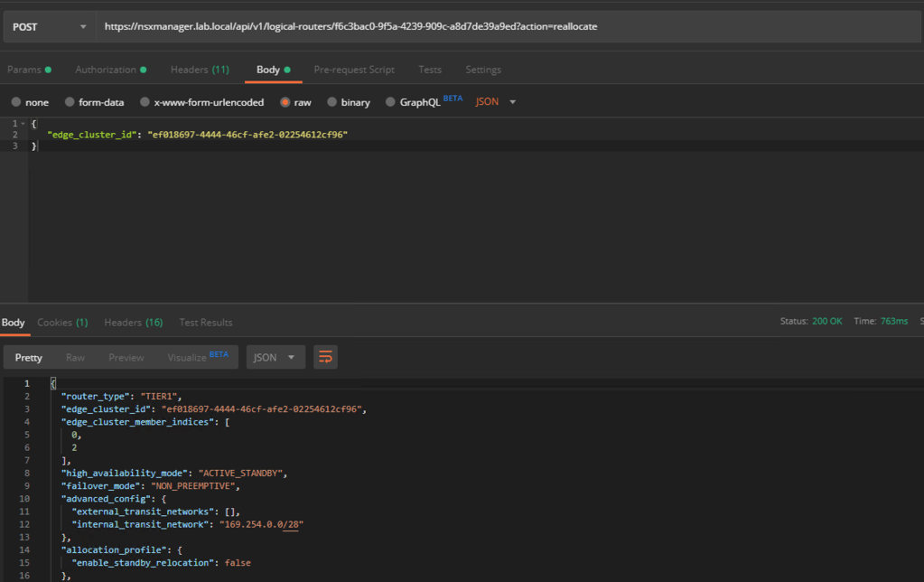Click the green dot on Headers (11) tab
Viewport: 924px width, 582px height.
pos(221,69)
